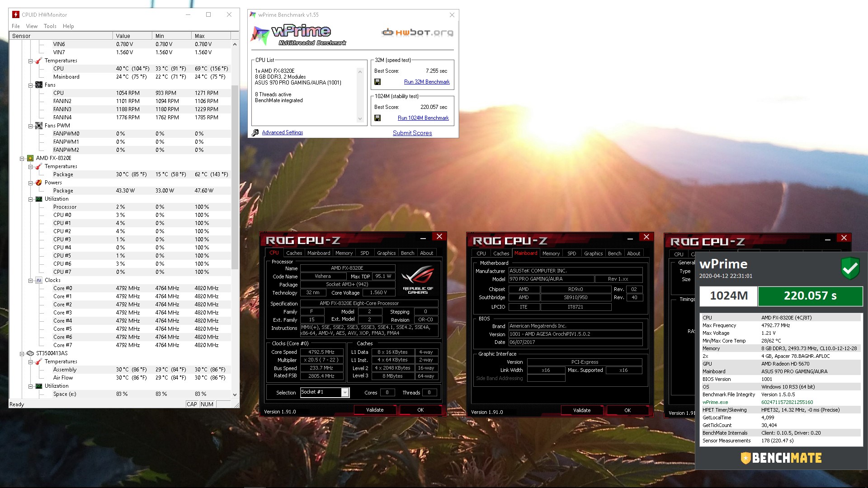868x488 pixels.
Task: Click OK in Mainboard CPU-Z window
Action: pos(627,410)
